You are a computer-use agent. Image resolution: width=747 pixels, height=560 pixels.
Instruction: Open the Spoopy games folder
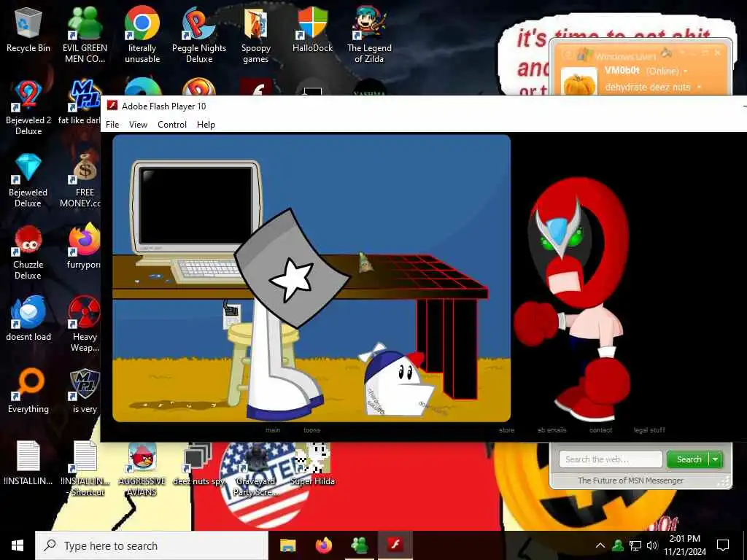256,34
